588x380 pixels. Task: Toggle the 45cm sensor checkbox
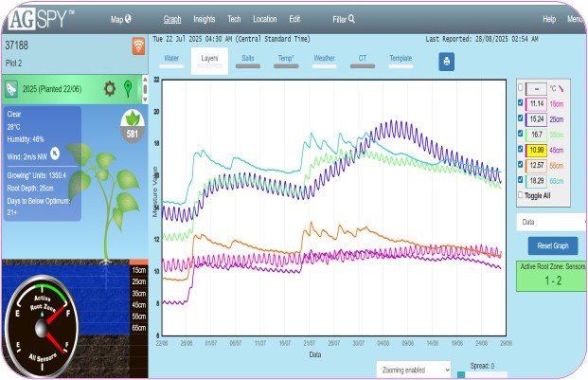click(521, 149)
